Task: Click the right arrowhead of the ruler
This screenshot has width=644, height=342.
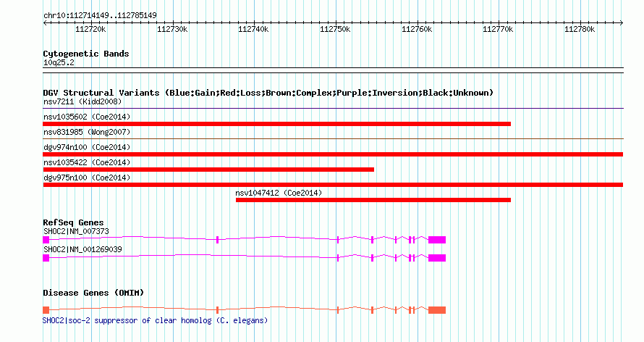Action: point(621,23)
